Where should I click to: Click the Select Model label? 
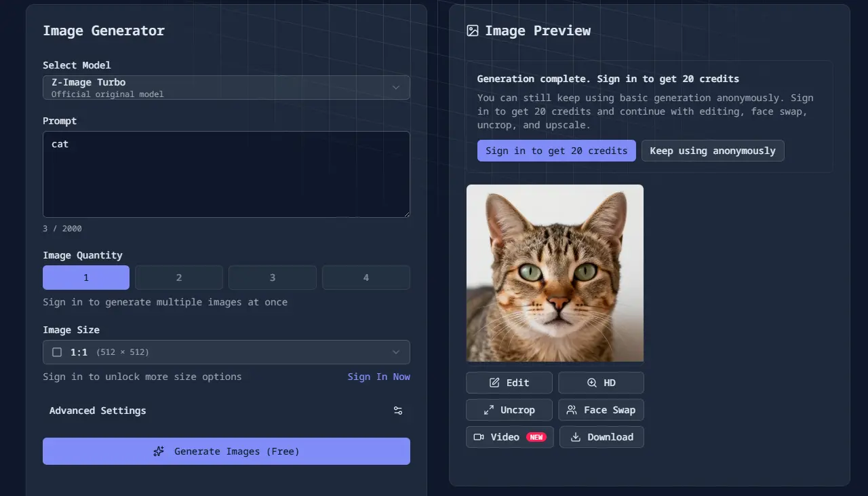pyautogui.click(x=77, y=65)
